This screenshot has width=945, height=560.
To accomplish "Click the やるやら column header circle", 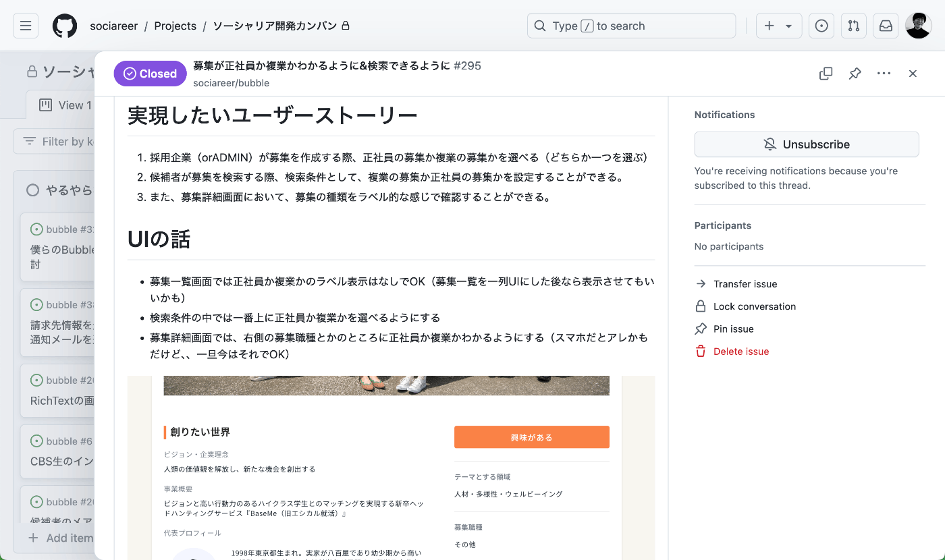I will point(32,190).
